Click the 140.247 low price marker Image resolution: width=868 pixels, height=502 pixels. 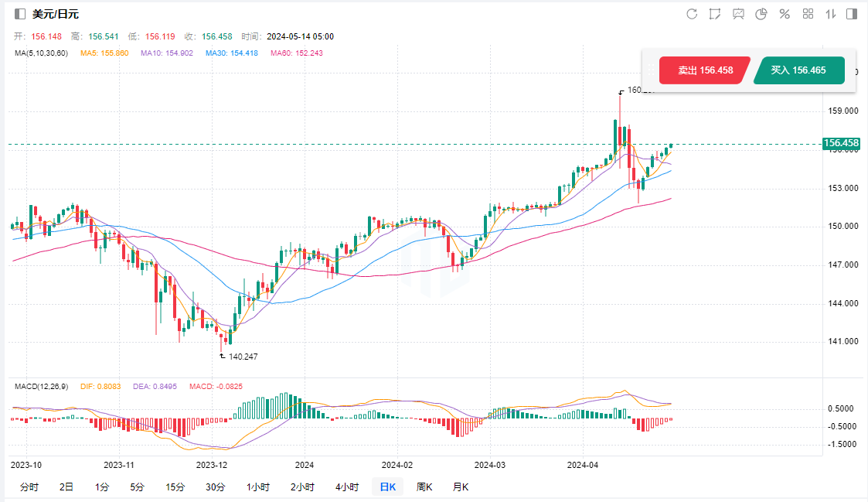[243, 357]
